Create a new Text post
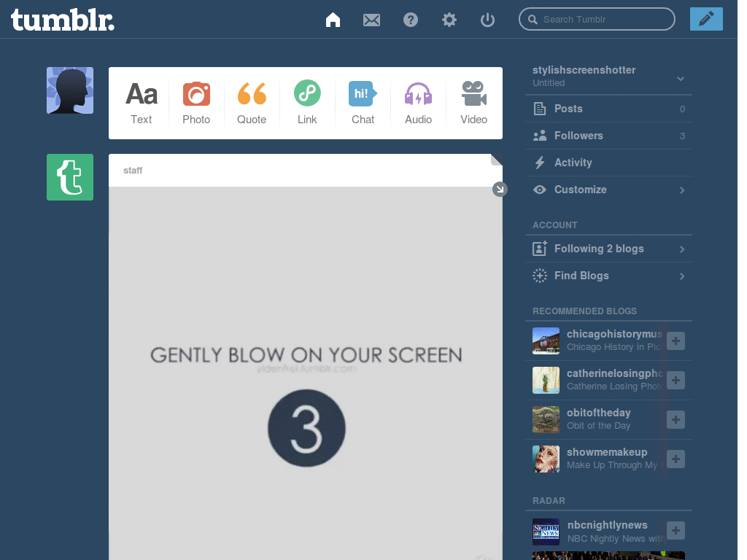 pyautogui.click(x=141, y=103)
